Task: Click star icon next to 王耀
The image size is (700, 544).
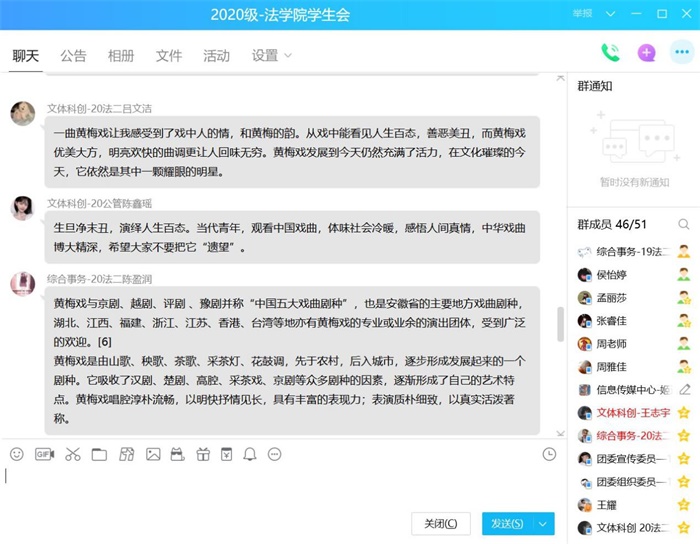Action: point(683,505)
